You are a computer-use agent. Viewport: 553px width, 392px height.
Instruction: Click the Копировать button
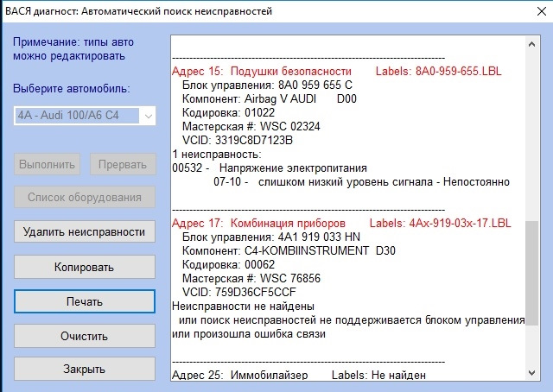tap(85, 267)
